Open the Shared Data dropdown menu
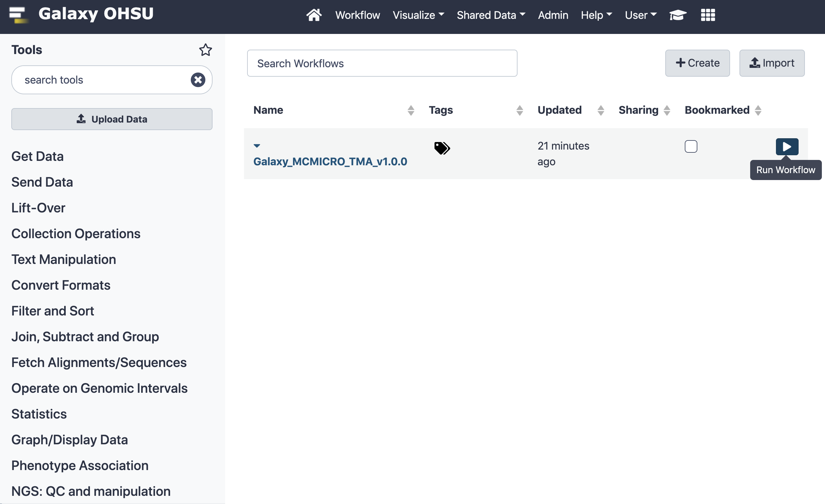This screenshot has height=504, width=825. (491, 15)
